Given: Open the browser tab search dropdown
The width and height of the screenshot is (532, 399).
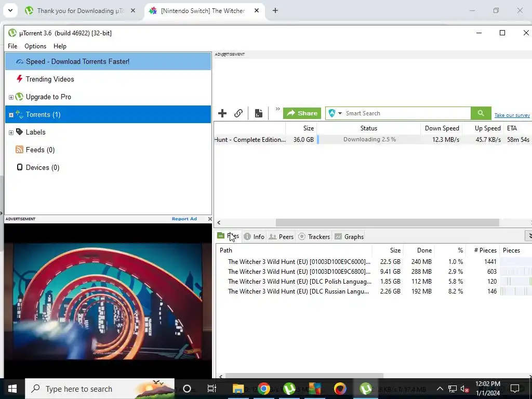Looking at the screenshot, I should point(10,10).
